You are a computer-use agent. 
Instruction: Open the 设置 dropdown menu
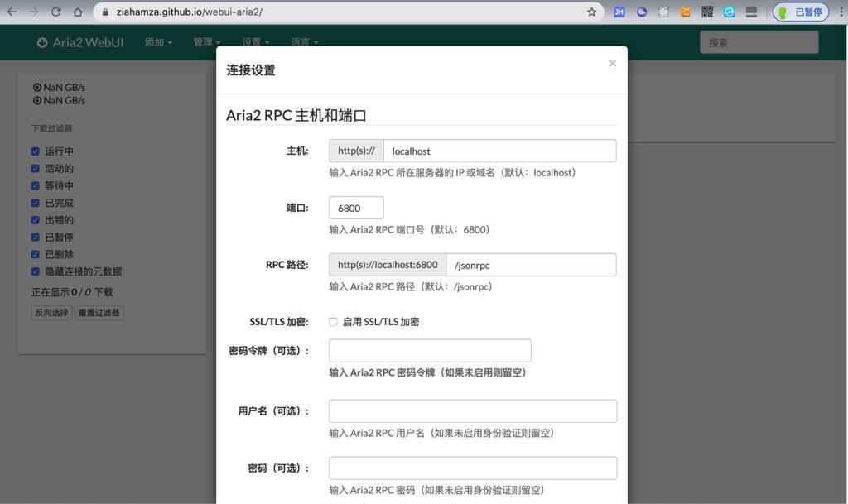[256, 42]
